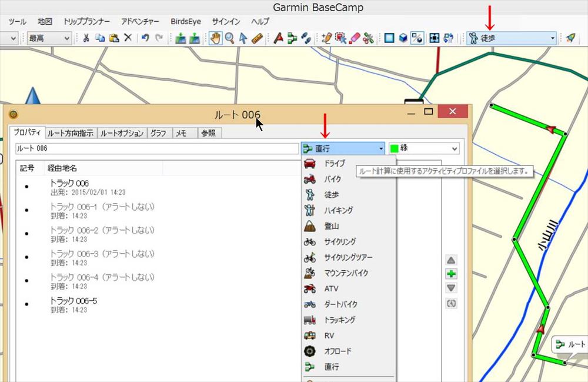Click the Copy icon in toolbar

100,38
